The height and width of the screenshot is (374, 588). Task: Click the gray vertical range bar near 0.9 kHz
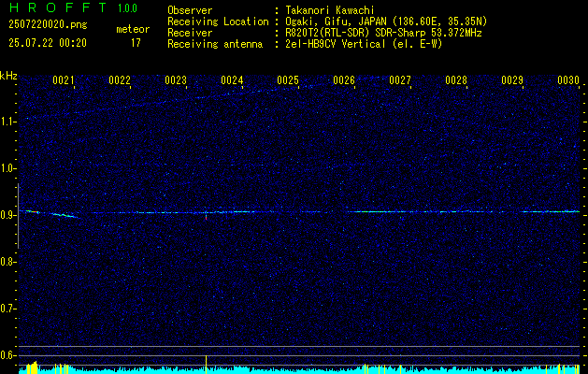[x=18, y=216]
